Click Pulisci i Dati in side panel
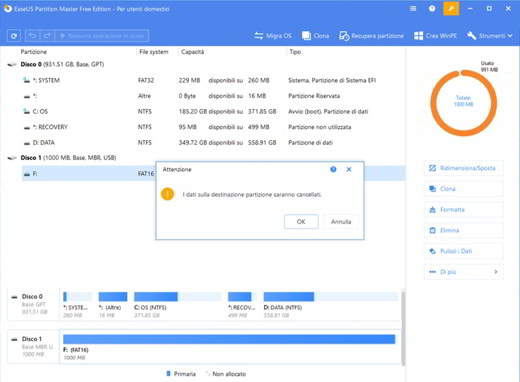The height and width of the screenshot is (382, 520). click(x=463, y=251)
